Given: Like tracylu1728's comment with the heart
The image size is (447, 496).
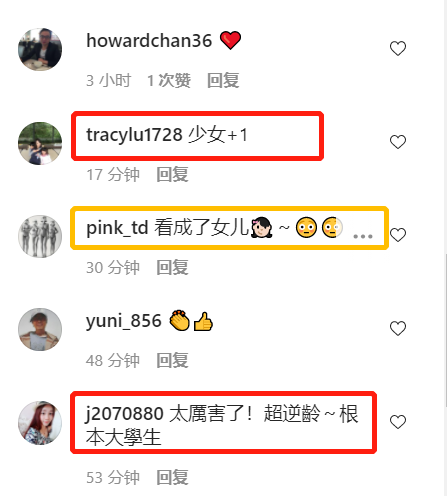Looking at the screenshot, I should point(398,142).
